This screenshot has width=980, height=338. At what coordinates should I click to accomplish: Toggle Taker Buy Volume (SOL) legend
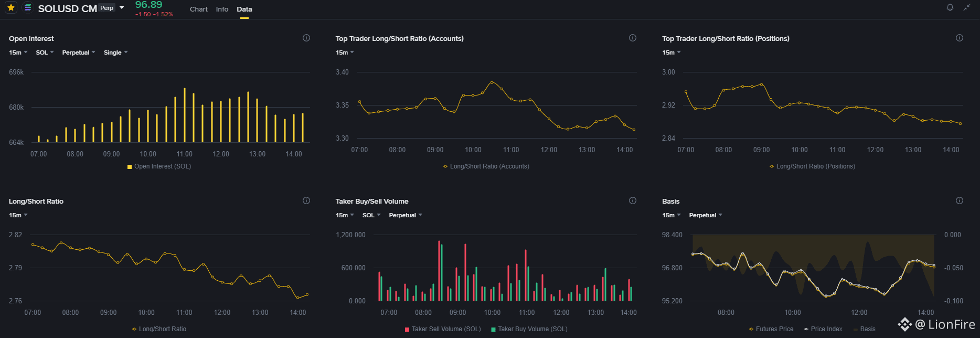pyautogui.click(x=529, y=329)
